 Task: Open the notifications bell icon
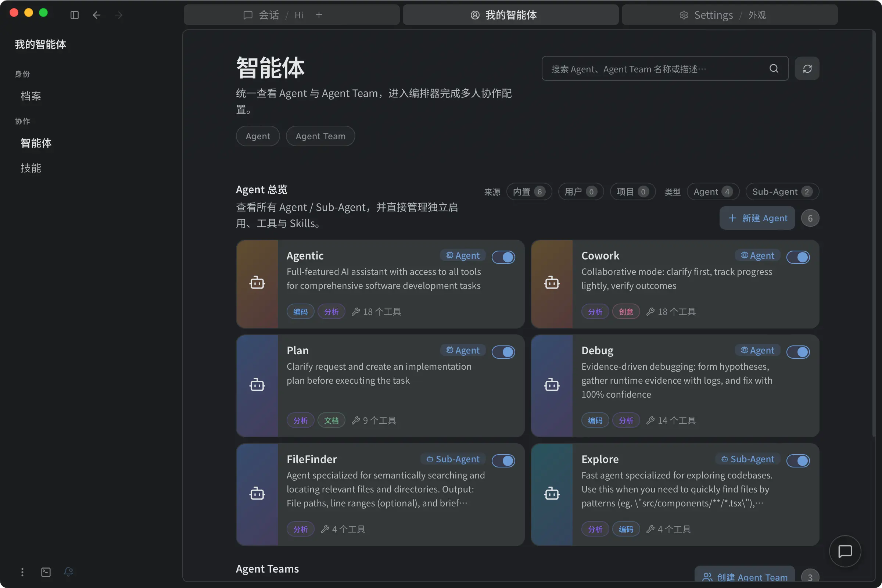click(68, 571)
